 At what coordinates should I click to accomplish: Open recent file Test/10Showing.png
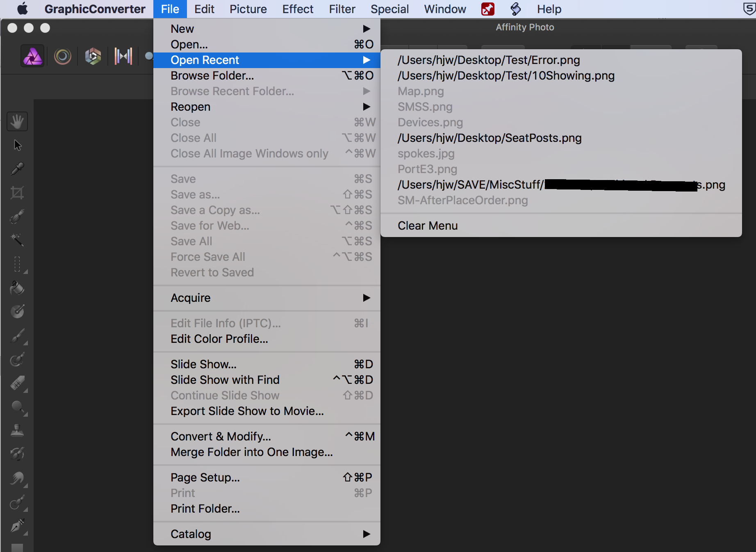(x=561, y=75)
